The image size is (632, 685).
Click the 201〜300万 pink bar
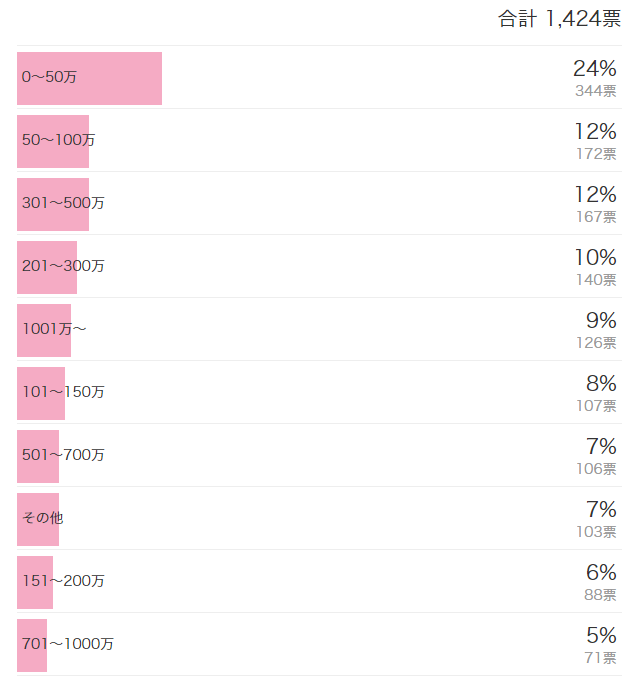pyautogui.click(x=47, y=267)
